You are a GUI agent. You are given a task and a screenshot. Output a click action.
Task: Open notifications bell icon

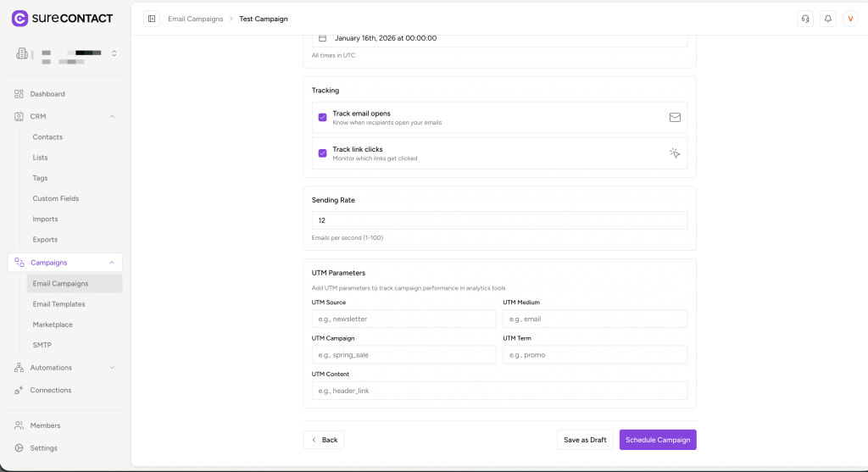827,19
